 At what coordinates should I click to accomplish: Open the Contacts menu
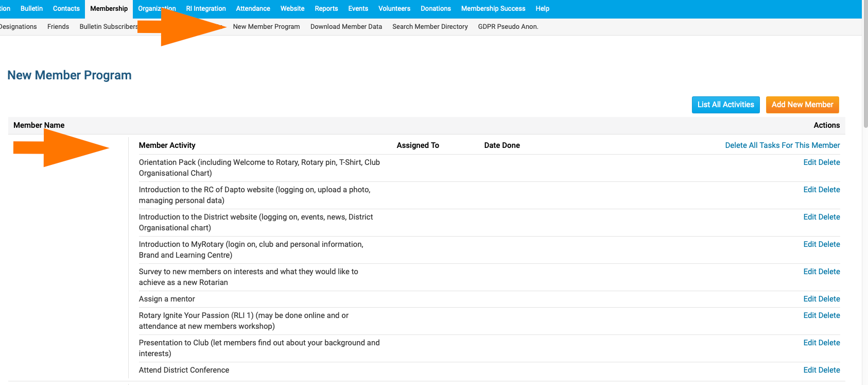tap(66, 9)
